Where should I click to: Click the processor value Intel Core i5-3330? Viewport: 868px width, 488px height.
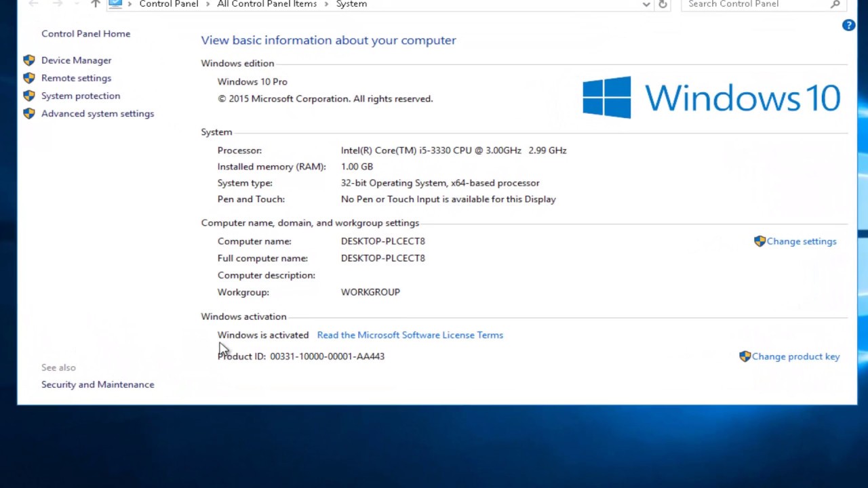454,150
